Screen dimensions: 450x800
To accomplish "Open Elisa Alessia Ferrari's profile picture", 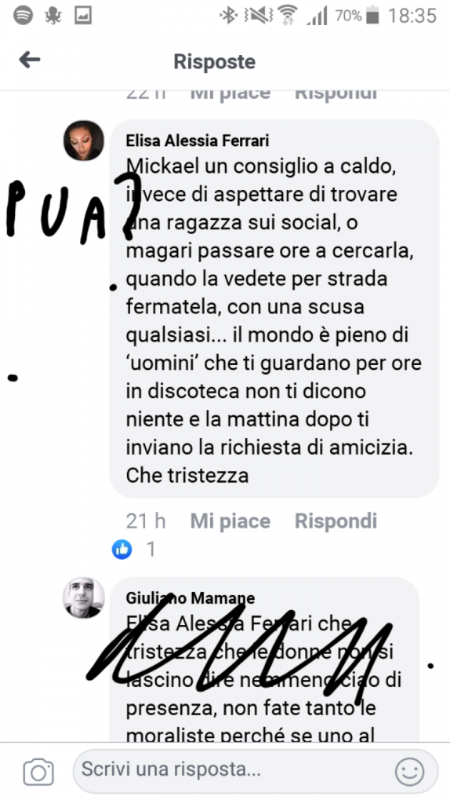I will tap(84, 140).
